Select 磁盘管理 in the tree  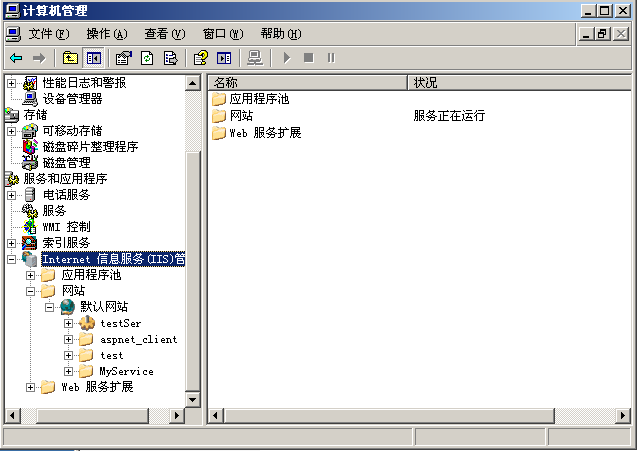click(x=66, y=163)
